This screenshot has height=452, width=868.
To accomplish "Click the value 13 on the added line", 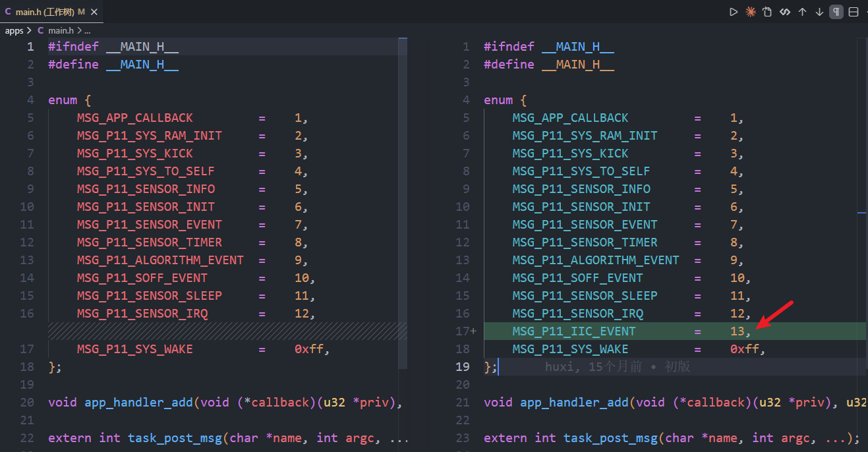I will pos(737,331).
